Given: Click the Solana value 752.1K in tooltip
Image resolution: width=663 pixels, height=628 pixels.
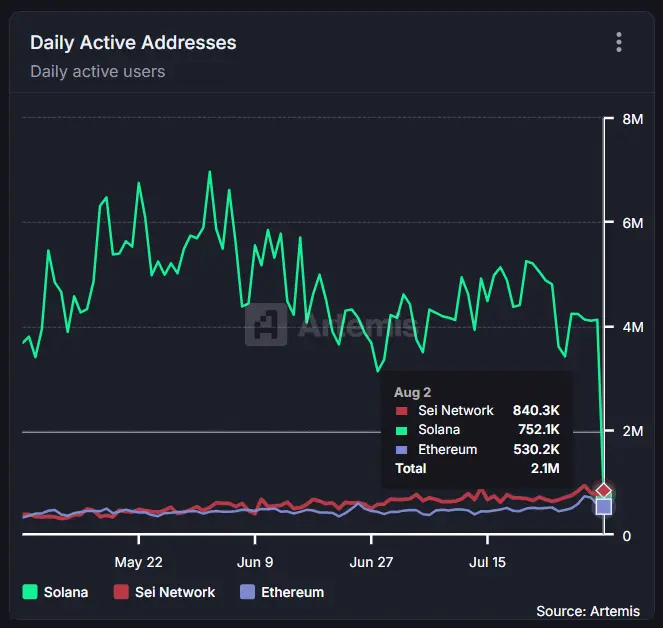Looking at the screenshot, I should [x=539, y=430].
